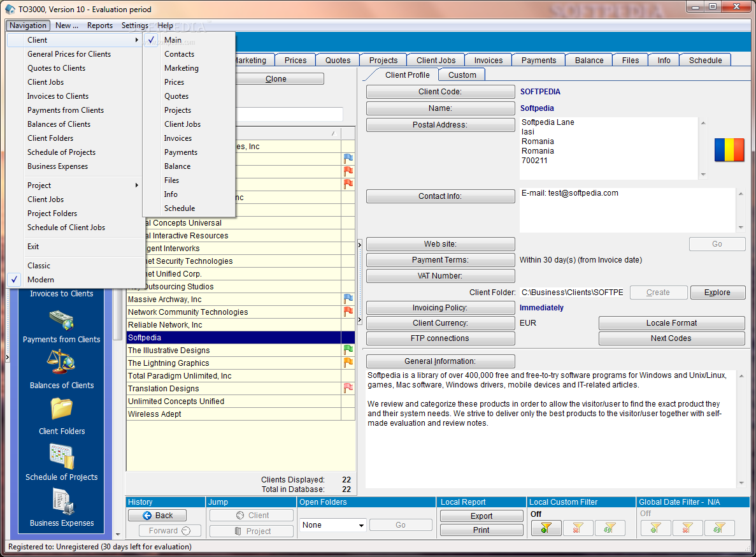
Task: Click orange flag on The Lightning Graphics
Action: (348, 363)
